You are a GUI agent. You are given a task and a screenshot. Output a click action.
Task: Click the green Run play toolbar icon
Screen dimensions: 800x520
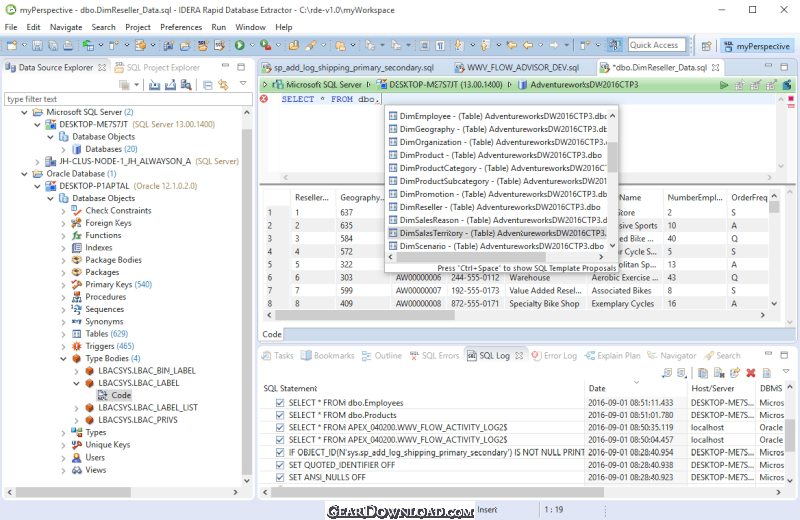pos(239,45)
